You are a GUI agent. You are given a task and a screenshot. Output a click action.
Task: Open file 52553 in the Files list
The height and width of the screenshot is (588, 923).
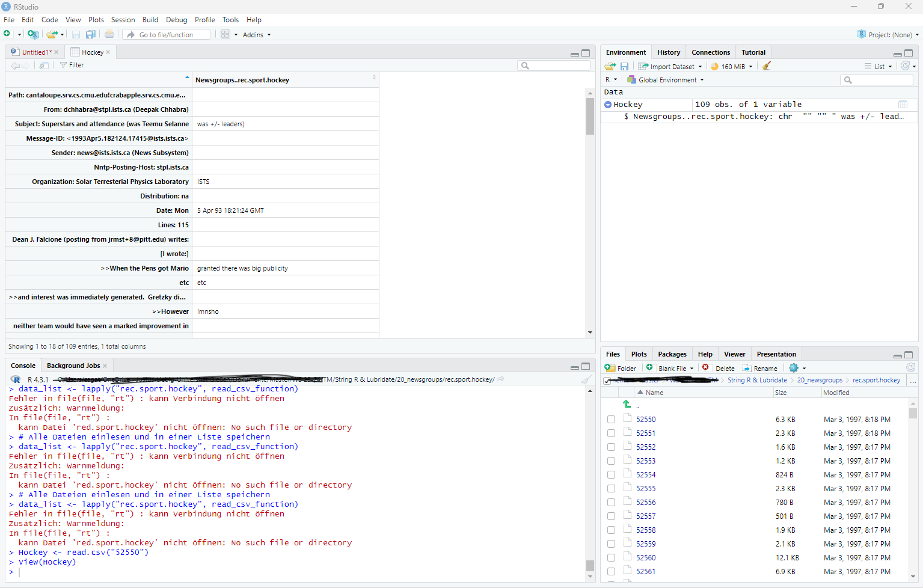click(x=646, y=461)
